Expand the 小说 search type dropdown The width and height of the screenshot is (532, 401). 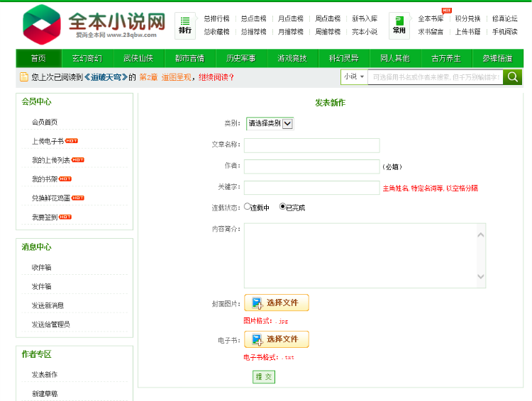pos(353,77)
